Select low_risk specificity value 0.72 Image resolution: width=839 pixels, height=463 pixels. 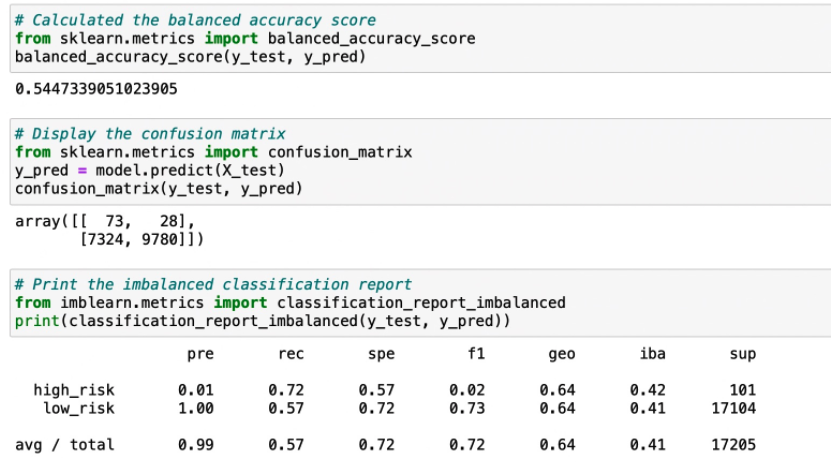tap(377, 408)
